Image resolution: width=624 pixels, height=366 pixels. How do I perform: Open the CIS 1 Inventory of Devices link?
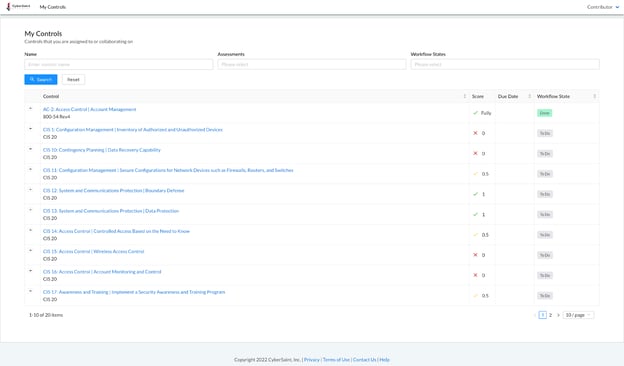point(133,130)
